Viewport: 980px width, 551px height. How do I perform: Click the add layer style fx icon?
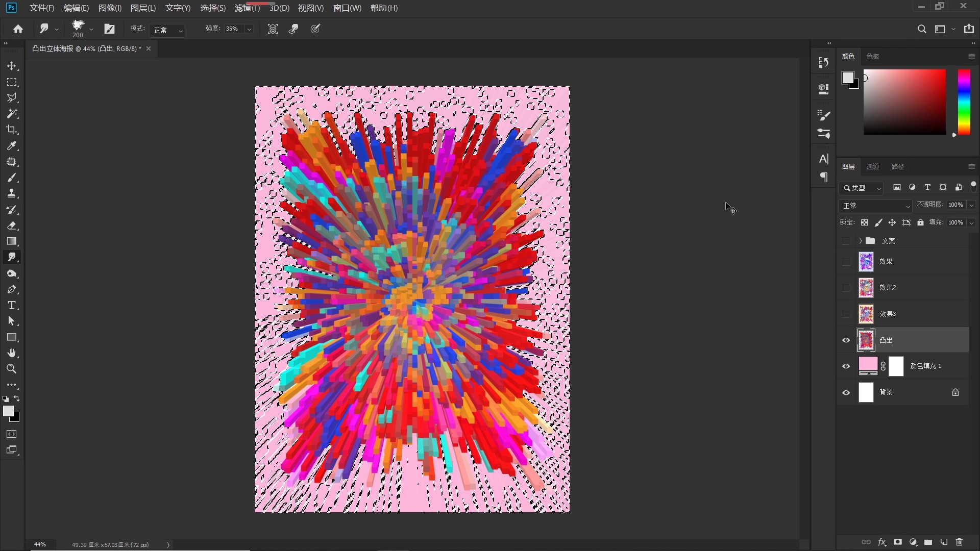click(881, 542)
